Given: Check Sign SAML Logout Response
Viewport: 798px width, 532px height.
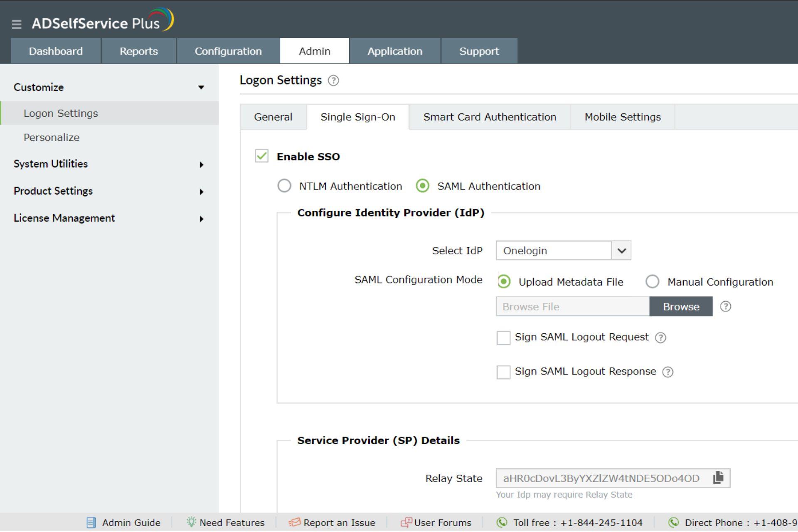Looking at the screenshot, I should pyautogui.click(x=503, y=372).
